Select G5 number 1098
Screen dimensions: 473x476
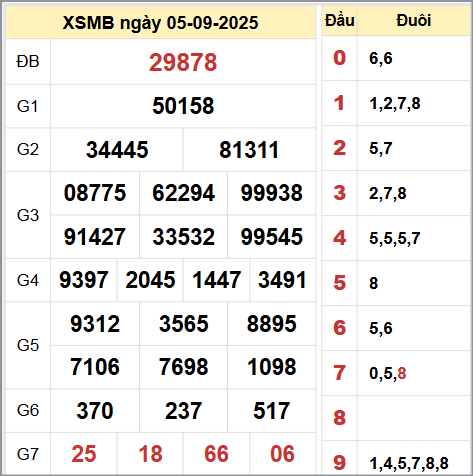(272, 367)
